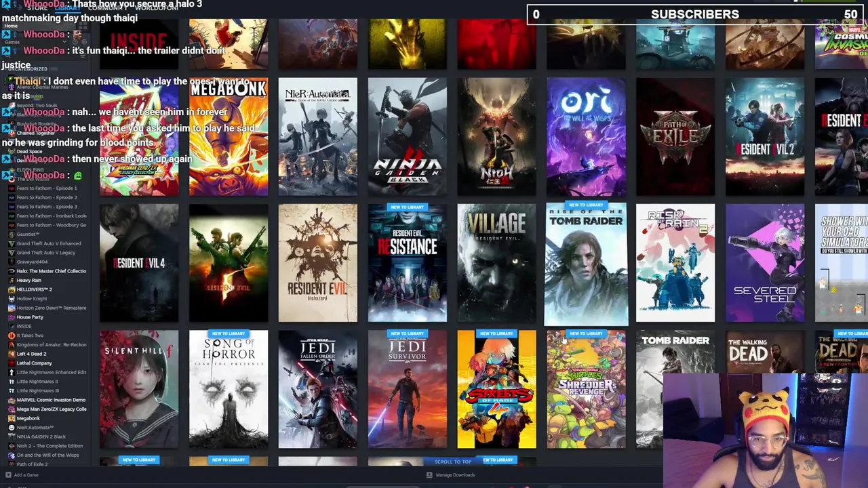
Task: Select the NINJA GAIDEN 2 Black sidebar icon
Action: coord(12,436)
